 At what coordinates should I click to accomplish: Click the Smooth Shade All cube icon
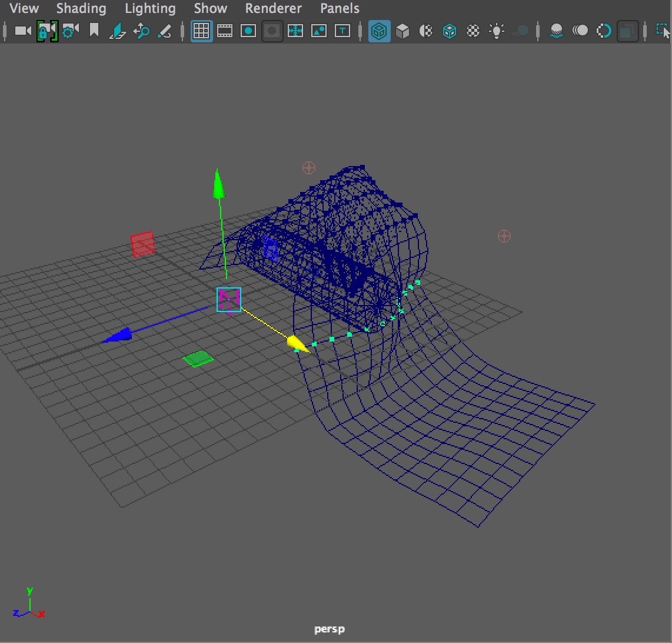402,31
